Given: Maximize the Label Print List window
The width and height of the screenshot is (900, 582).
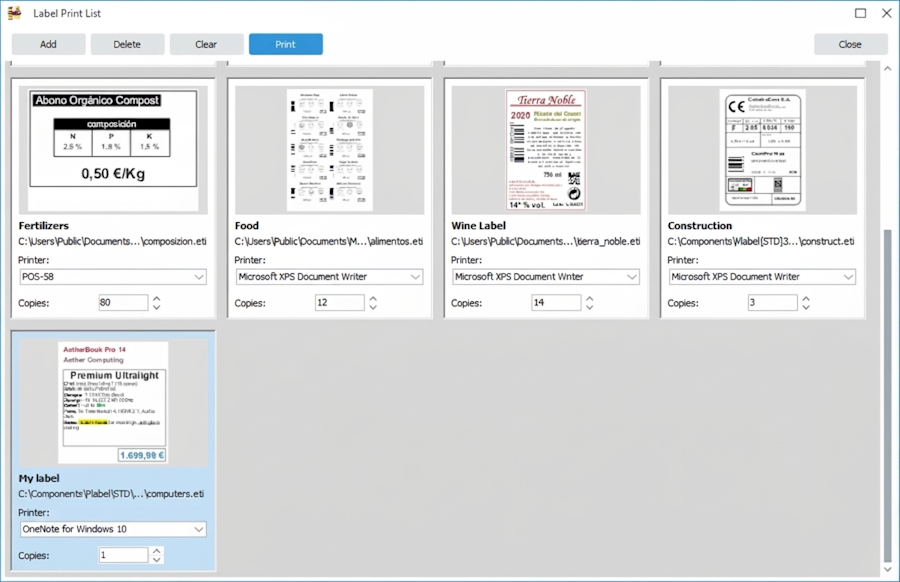Looking at the screenshot, I should 860,13.
